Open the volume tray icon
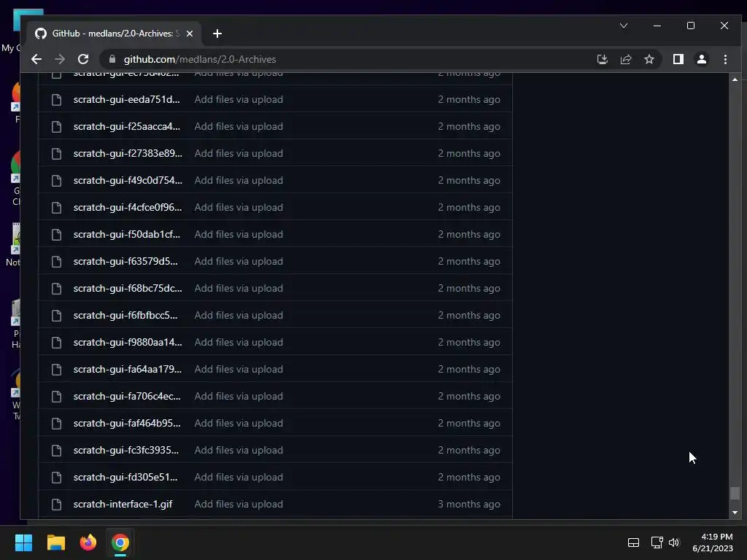This screenshot has width=747, height=560. tap(673, 542)
